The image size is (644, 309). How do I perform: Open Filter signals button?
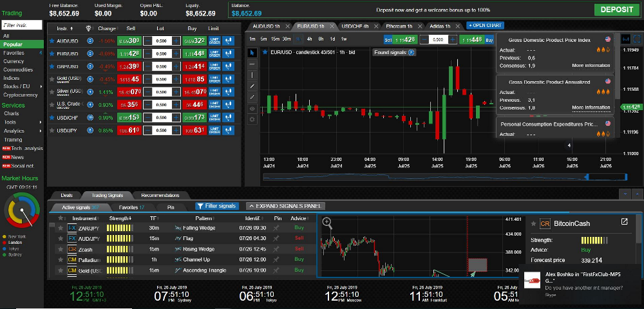(217, 206)
